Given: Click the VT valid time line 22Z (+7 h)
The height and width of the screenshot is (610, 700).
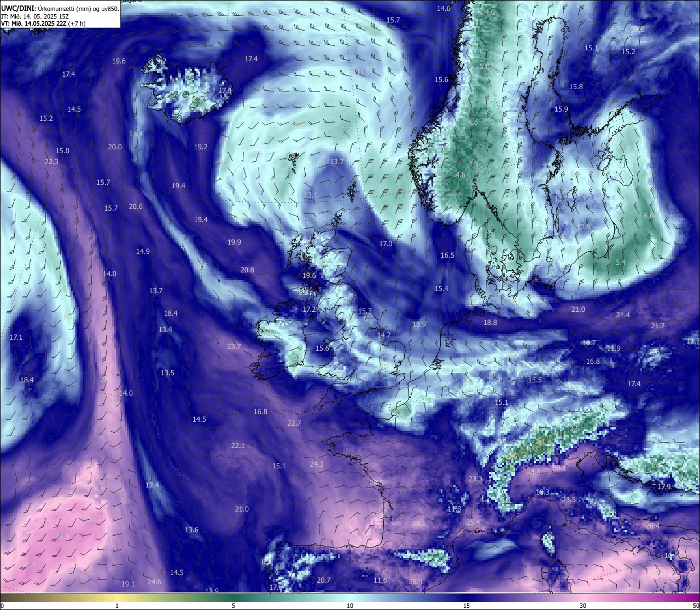Looking at the screenshot, I should 44,24.
